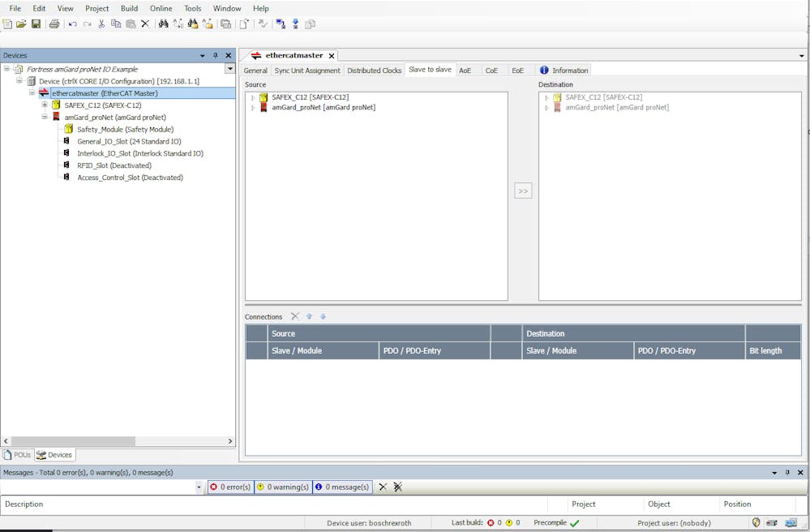Click the yellow SAFEX_C12 icon in Source list
Viewport: 810px width, 532px height.
tap(264, 97)
